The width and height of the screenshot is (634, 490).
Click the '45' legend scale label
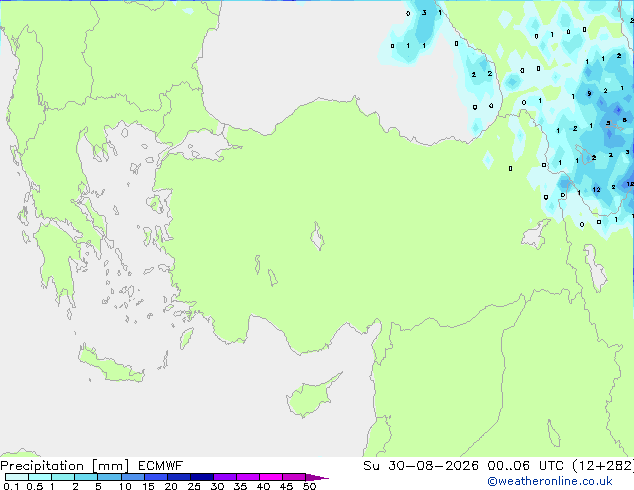286,486
